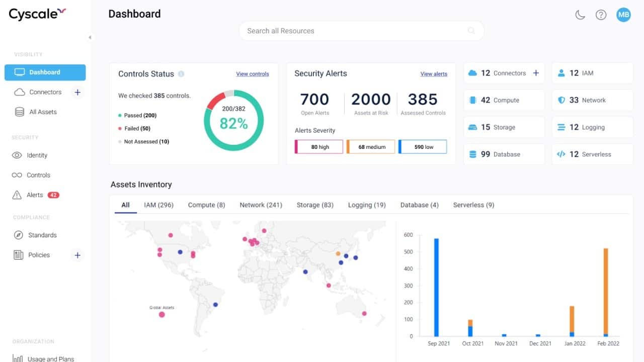Focus the Search all Resources field
The width and height of the screenshot is (644, 362).
tap(361, 31)
